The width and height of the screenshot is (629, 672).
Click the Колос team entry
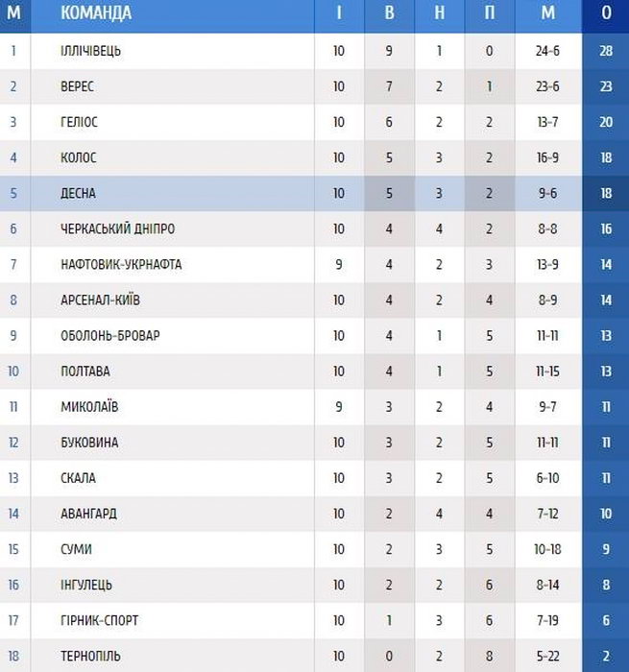coord(79,157)
